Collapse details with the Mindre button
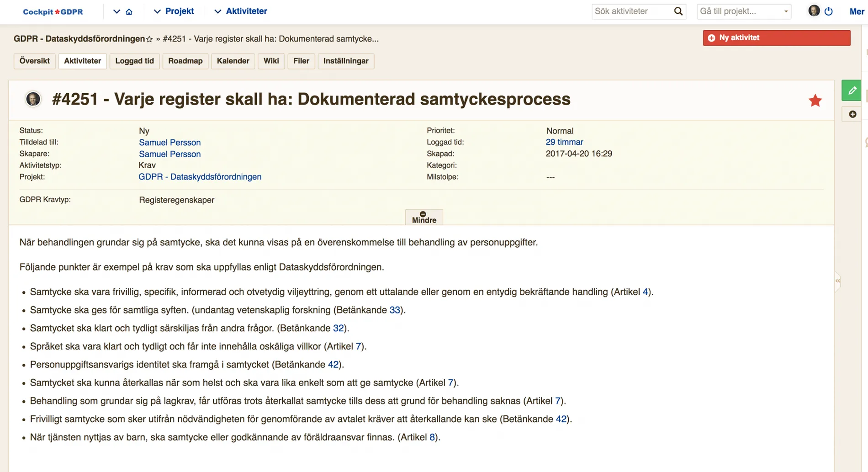The image size is (868, 472). coord(423,217)
